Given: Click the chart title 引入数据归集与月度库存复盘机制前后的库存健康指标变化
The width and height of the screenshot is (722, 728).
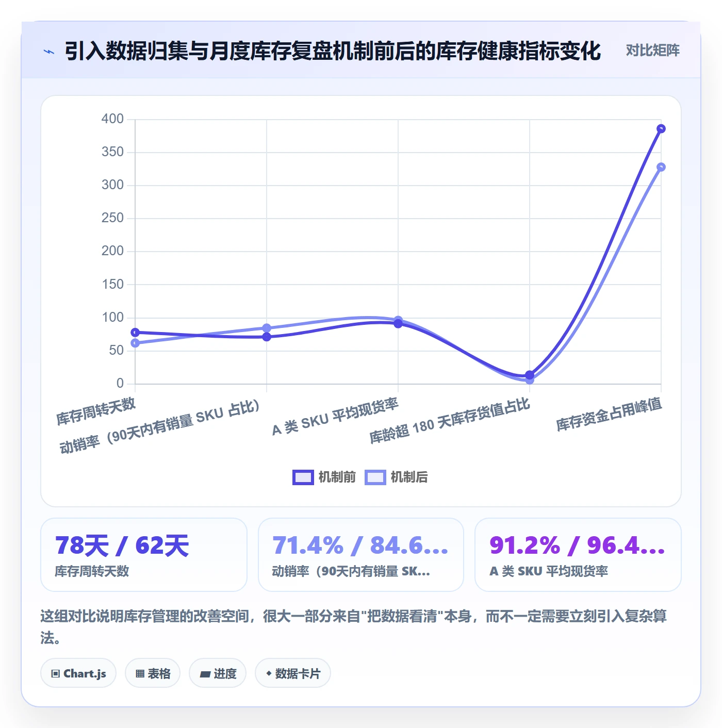Looking at the screenshot, I should (x=333, y=51).
